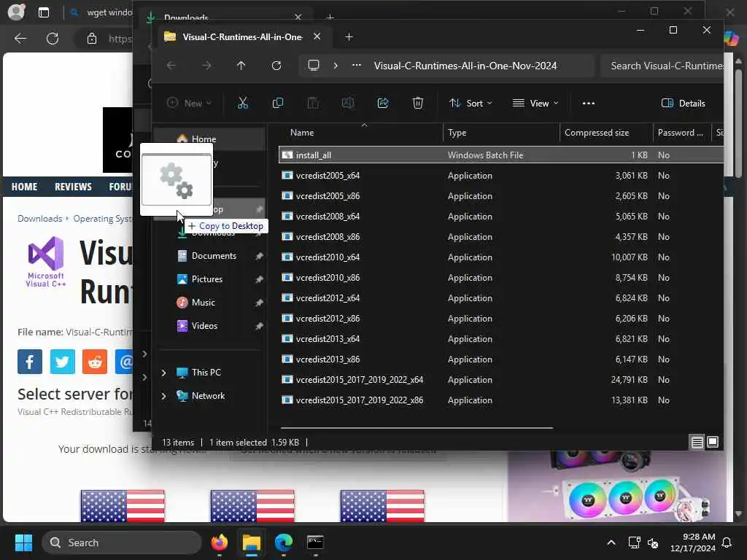Refresh the Explorer folder view
This screenshot has width=747, height=560.
(276, 66)
